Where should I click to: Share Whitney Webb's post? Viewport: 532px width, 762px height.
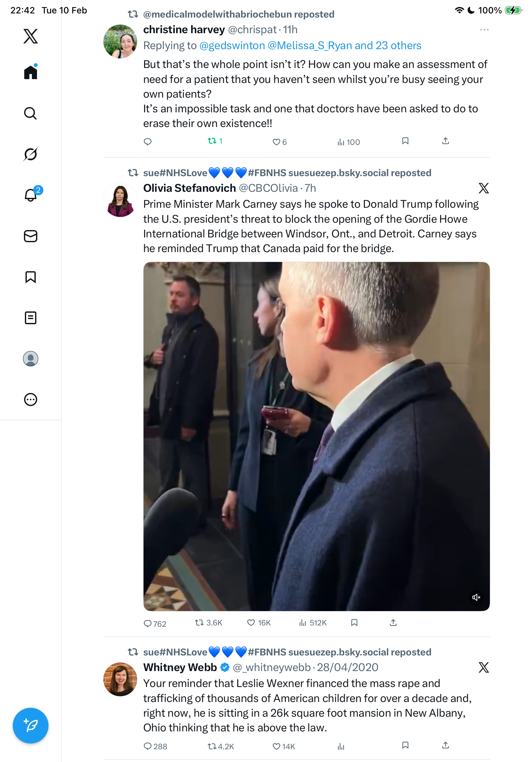click(x=446, y=745)
